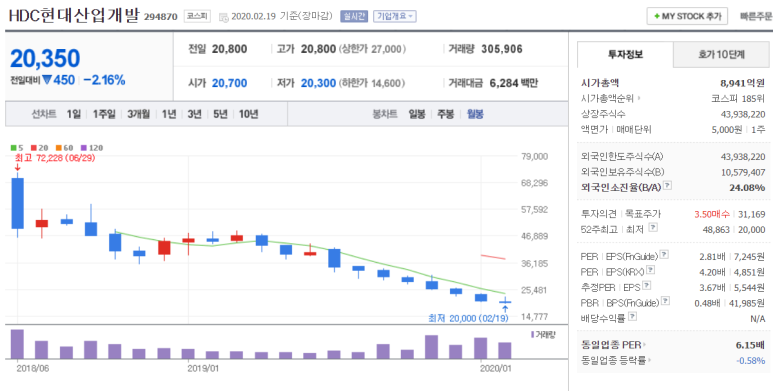Image resolution: width=773 pixels, height=391 pixels.
Task: Open help icon for PBR BPS(FnGuide)
Action: tap(666, 301)
